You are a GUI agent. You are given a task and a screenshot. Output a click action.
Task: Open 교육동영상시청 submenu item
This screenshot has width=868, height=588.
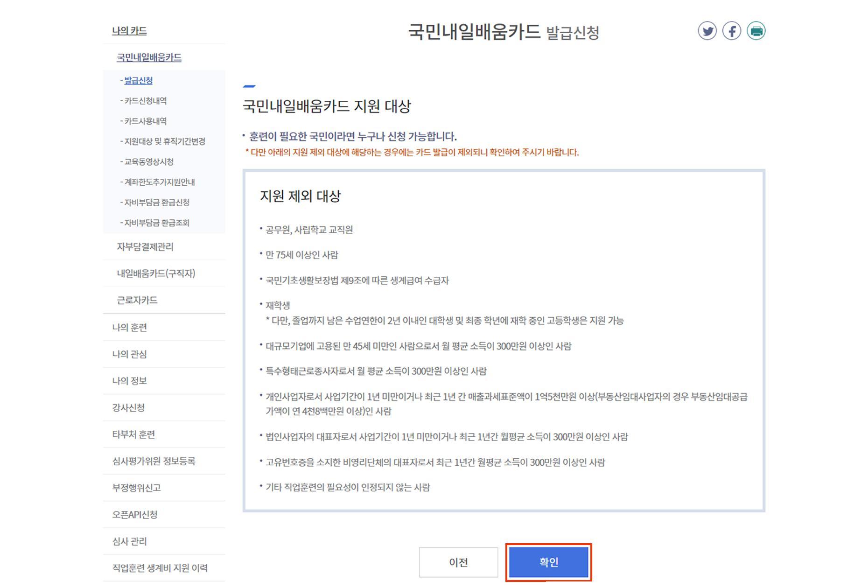149,161
